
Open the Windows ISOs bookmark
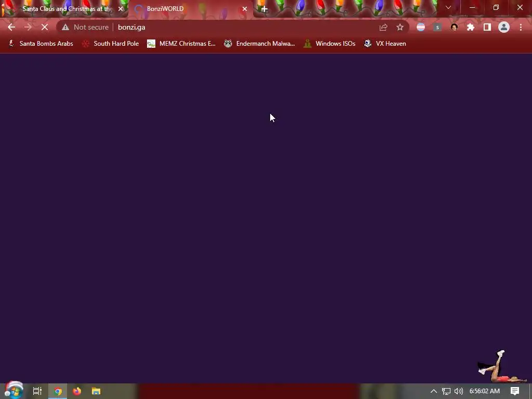pyautogui.click(x=329, y=44)
